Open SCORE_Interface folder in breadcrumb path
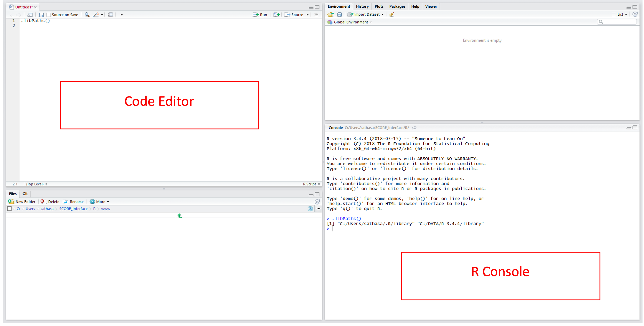Viewport: 644px width, 326px height. [73, 209]
